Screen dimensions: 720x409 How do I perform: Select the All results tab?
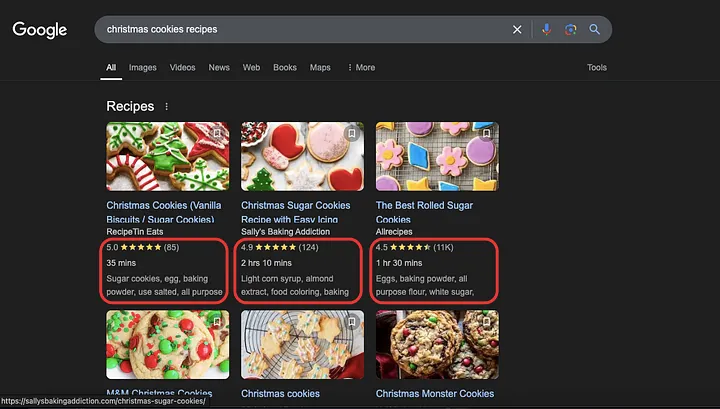tap(111, 67)
